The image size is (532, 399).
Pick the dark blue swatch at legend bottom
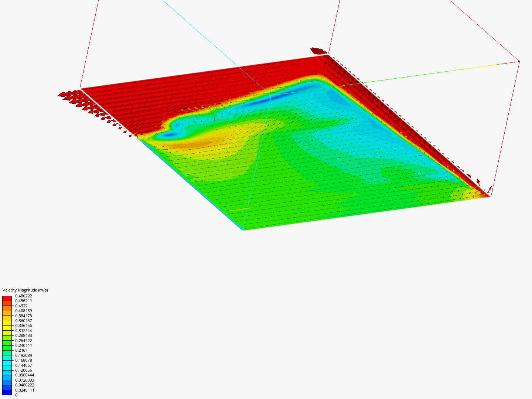(7, 392)
